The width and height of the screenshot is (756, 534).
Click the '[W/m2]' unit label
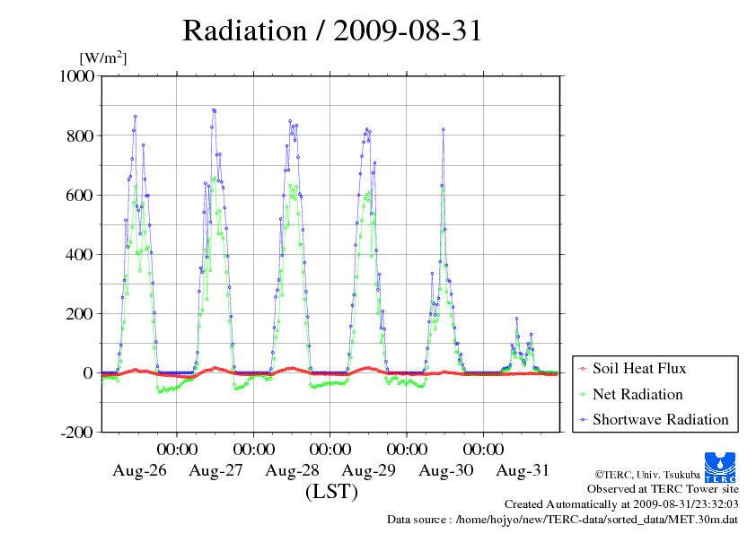pos(103,57)
